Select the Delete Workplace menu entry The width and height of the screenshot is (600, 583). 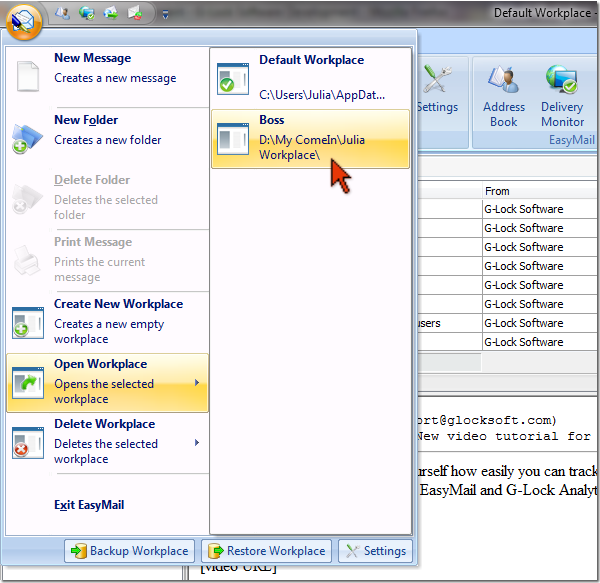tap(108, 443)
